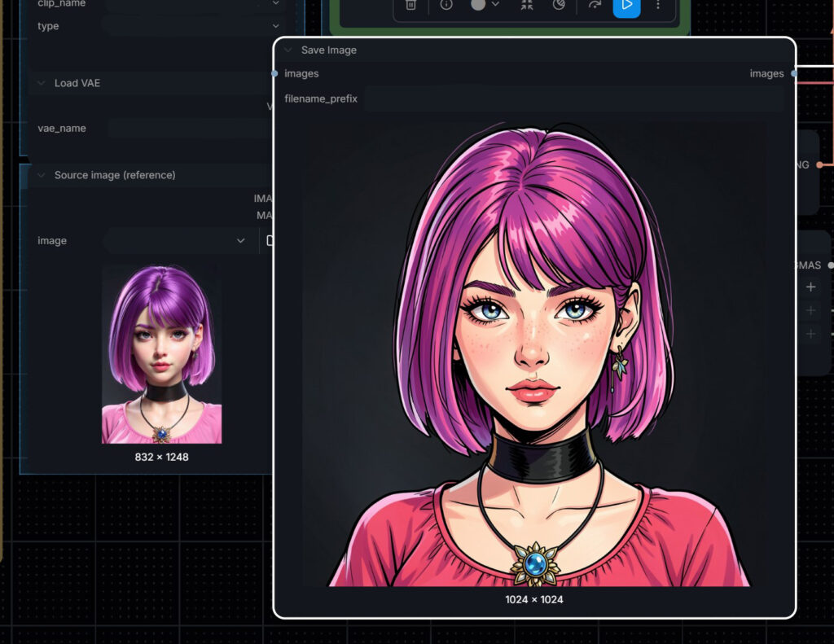834x644 pixels.
Task: Click the curved arrow icon in node toolbar
Action: coord(595,5)
